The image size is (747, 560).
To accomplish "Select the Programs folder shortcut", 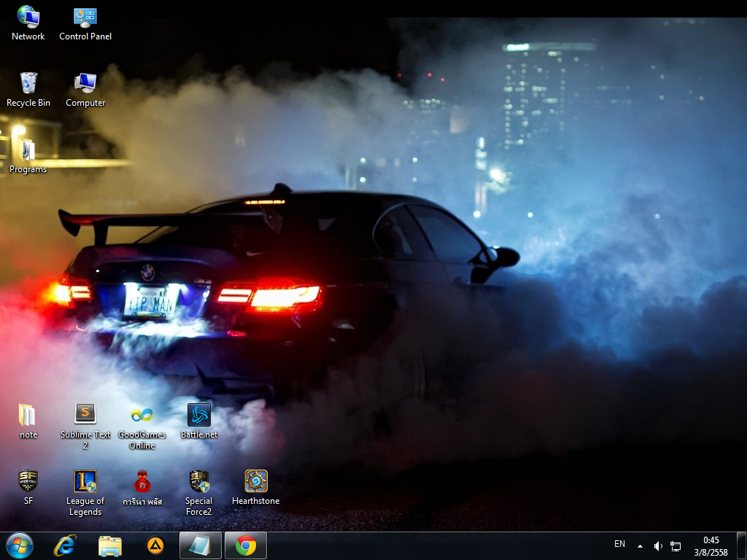I will [28, 156].
